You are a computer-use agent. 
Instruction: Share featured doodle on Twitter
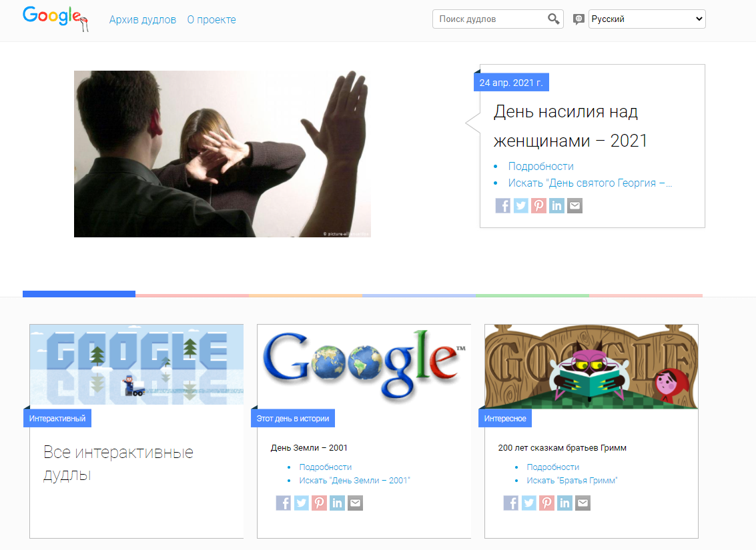[520, 205]
